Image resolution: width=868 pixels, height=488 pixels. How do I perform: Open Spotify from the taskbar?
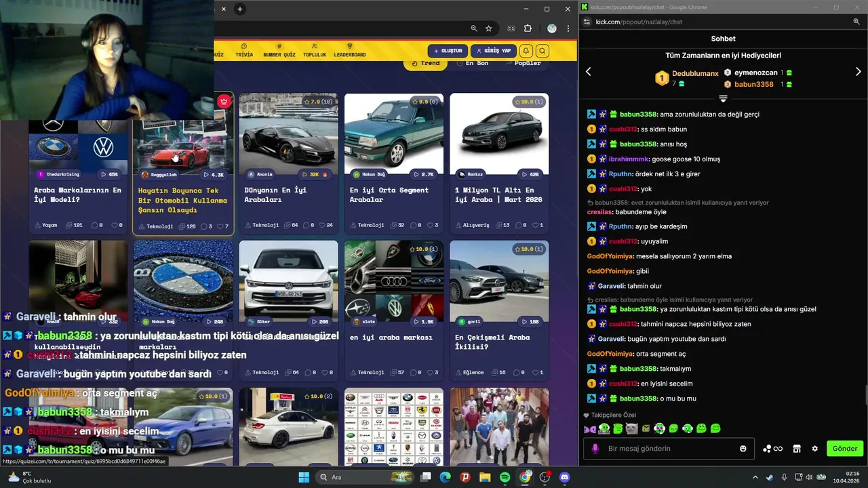coord(505,477)
